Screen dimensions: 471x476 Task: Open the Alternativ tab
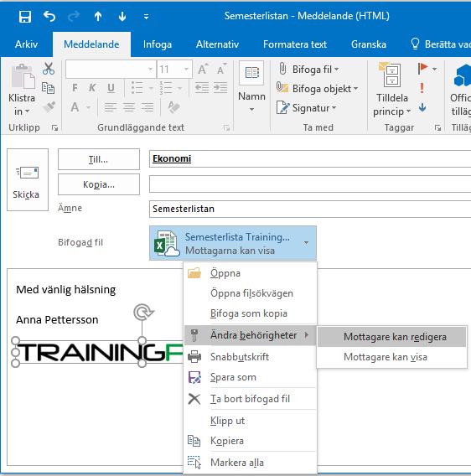tap(217, 44)
